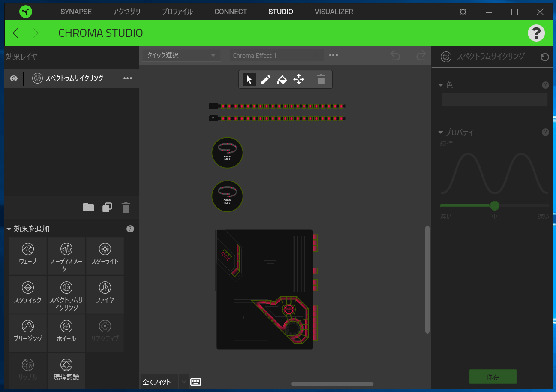Open the zoom dropdown arrow beside 全てフィット
The image size is (556, 392).
(184, 382)
